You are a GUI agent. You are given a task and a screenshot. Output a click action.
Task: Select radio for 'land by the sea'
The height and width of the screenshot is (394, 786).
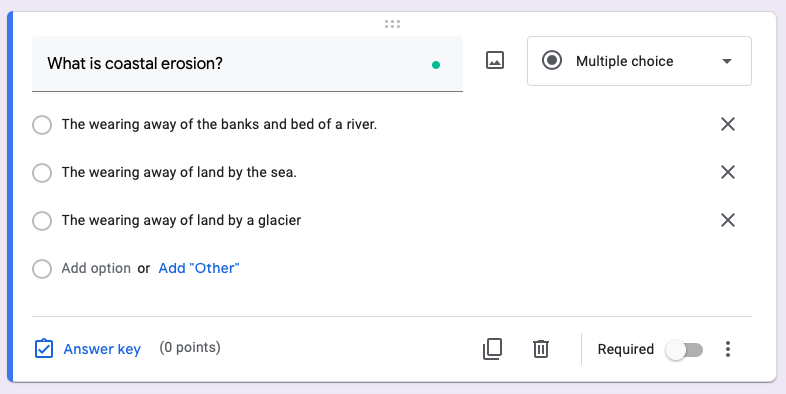(x=42, y=173)
